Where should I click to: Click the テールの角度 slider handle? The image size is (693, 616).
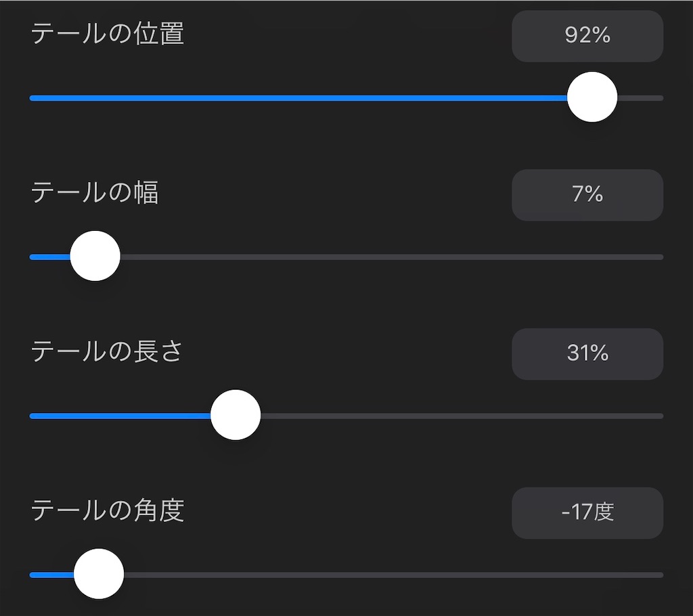tap(99, 573)
